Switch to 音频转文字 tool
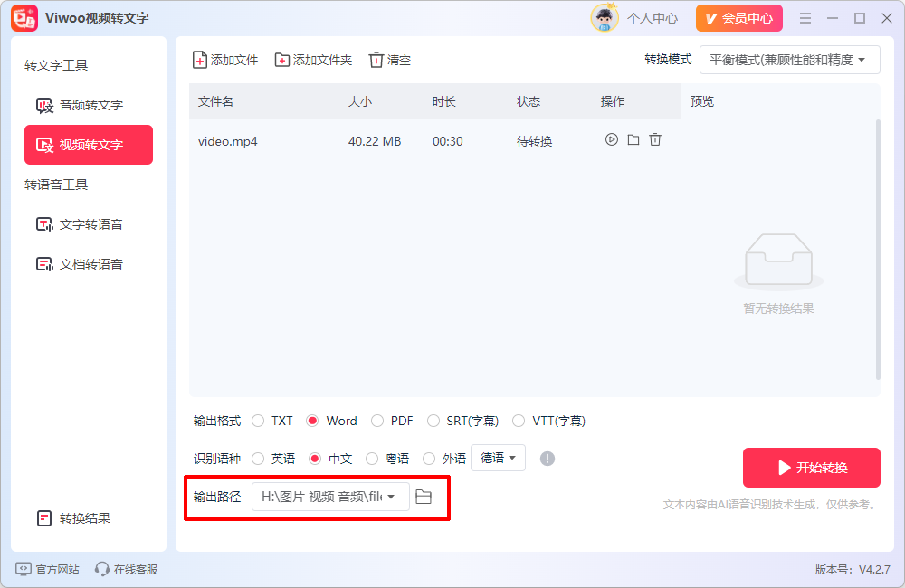 (x=89, y=105)
